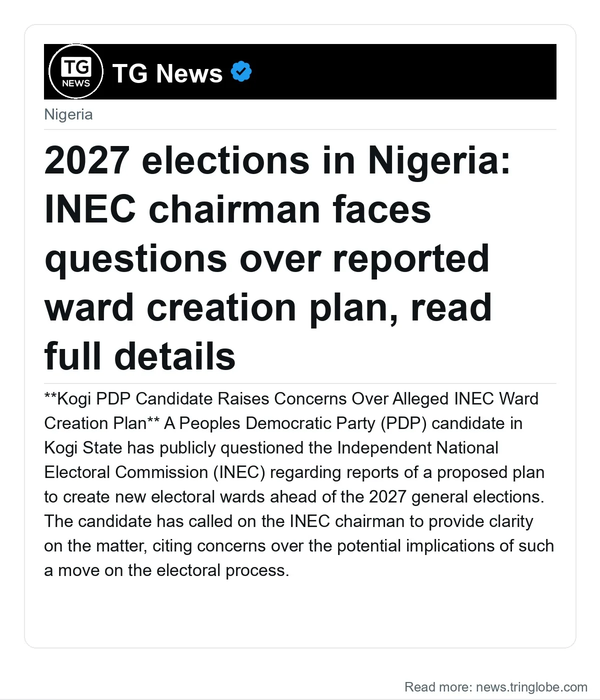Viewport: 600px width, 700px height.
Task: Click '2027 general elections' phrase in summary
Action: (x=455, y=496)
